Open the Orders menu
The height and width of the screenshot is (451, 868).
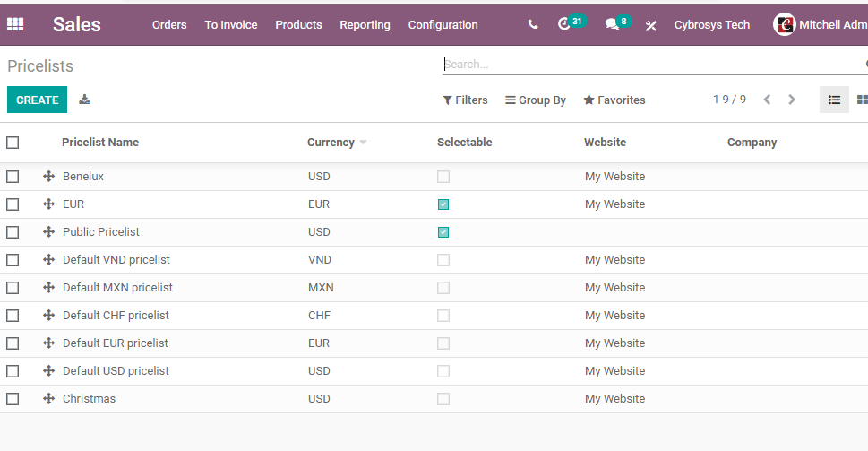click(x=169, y=24)
